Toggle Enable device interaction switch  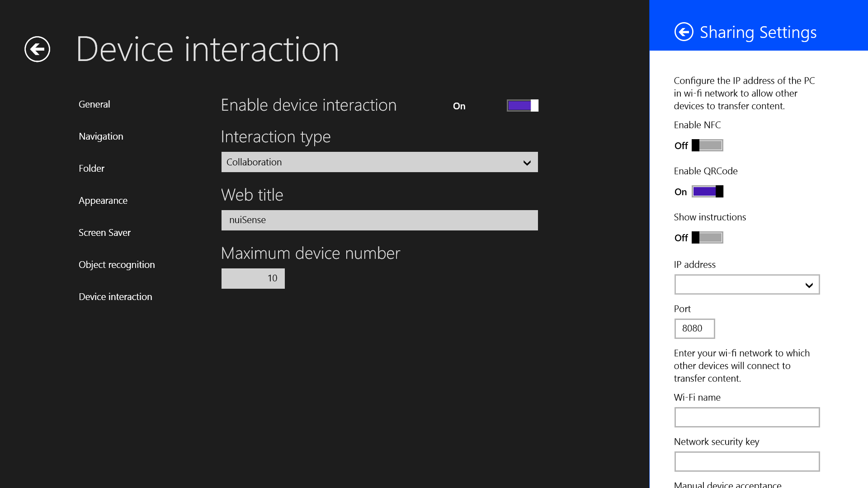coord(522,106)
